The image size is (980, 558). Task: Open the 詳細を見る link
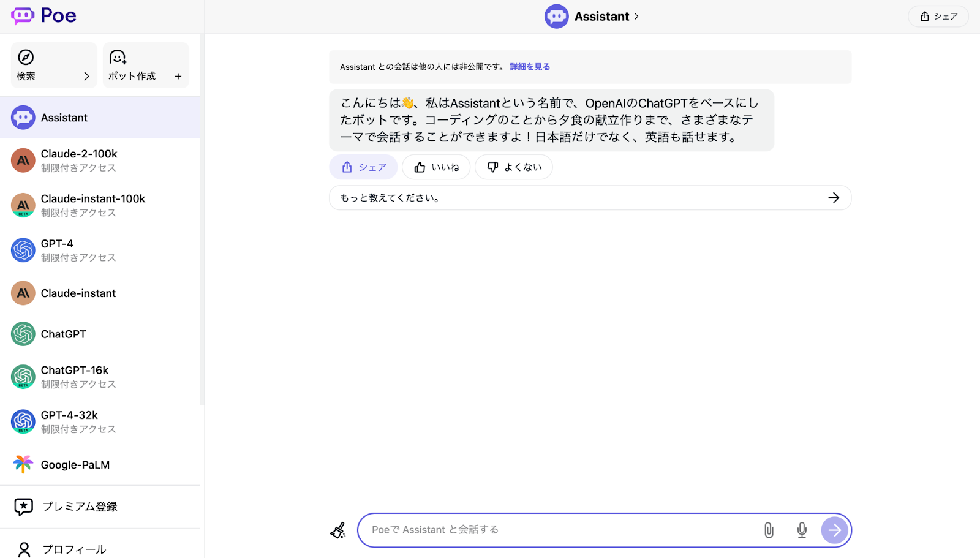pos(530,67)
